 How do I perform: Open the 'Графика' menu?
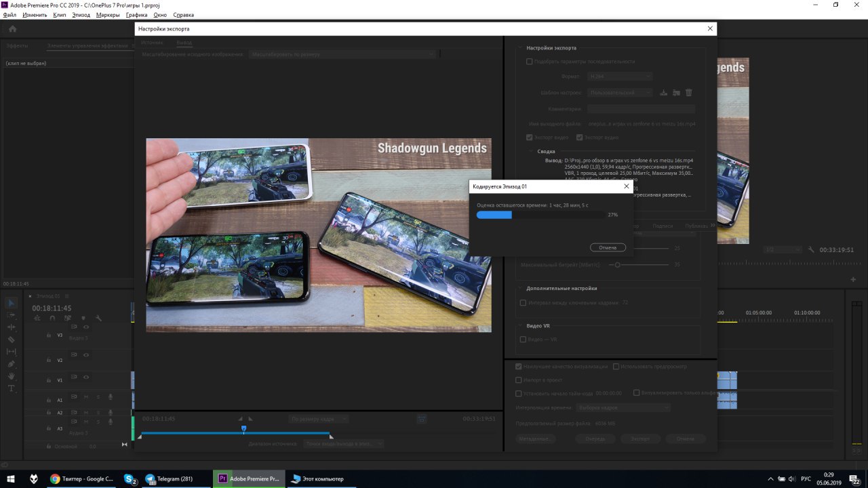(x=136, y=15)
